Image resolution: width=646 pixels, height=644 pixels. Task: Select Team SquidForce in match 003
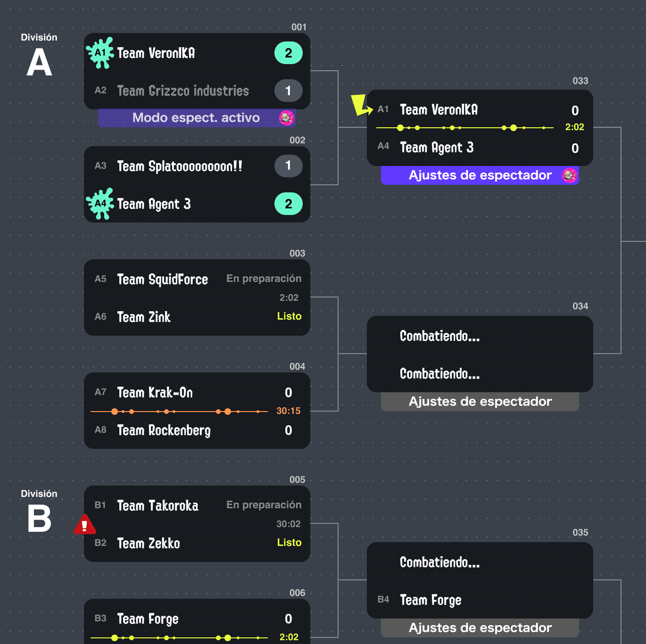tap(163, 279)
